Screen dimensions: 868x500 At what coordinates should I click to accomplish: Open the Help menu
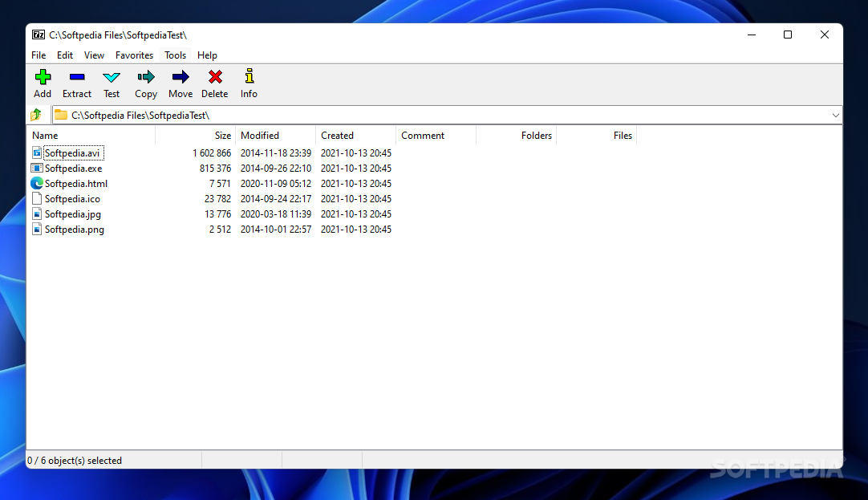pos(207,55)
